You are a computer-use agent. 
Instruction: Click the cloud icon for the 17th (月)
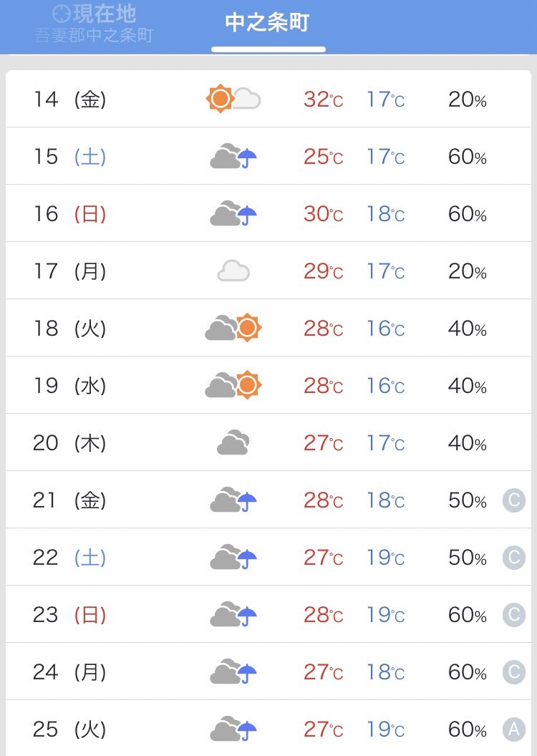[x=233, y=271]
